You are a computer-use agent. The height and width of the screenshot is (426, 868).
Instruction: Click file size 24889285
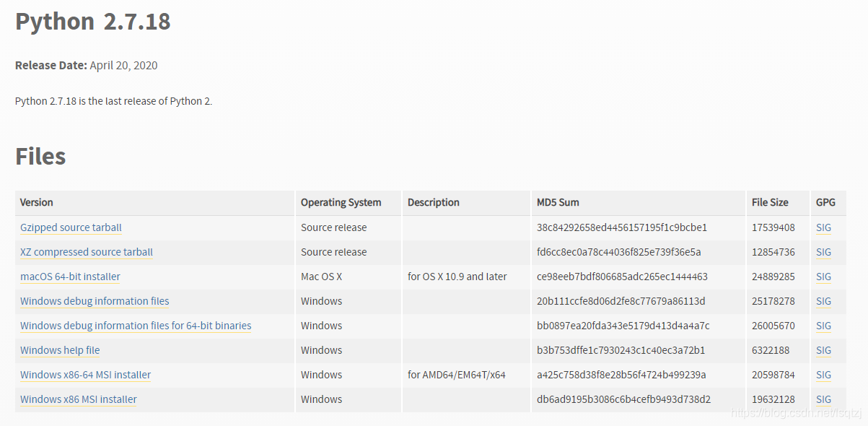[773, 277]
